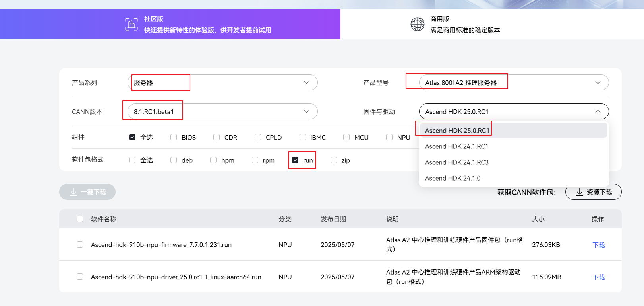This screenshot has height=306, width=644.
Task: Choose Ascend HDK 24.1.0 from list
Action: click(453, 178)
